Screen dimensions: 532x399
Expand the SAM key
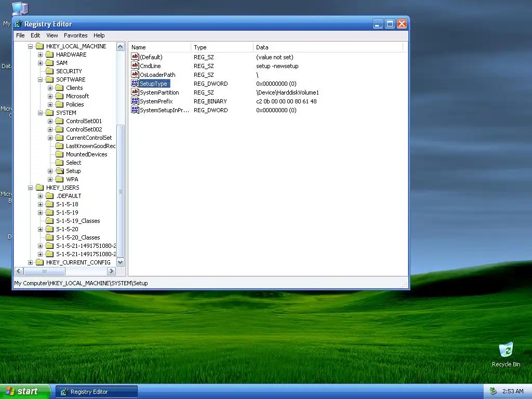tap(41, 63)
